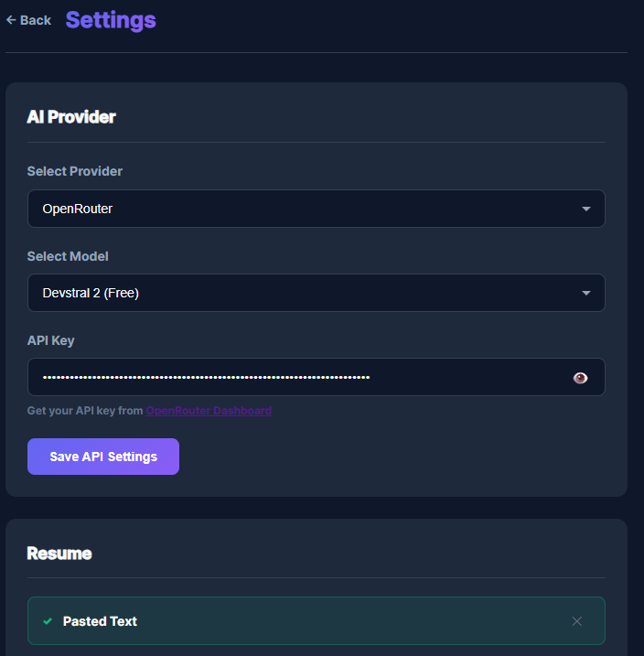Click the back arrow icon
644x656 pixels.
point(11,20)
